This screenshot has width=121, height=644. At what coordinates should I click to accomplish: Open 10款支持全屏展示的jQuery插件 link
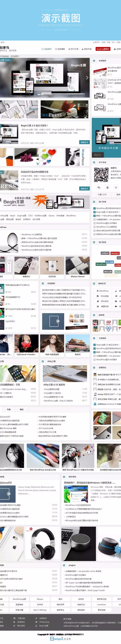52,420
